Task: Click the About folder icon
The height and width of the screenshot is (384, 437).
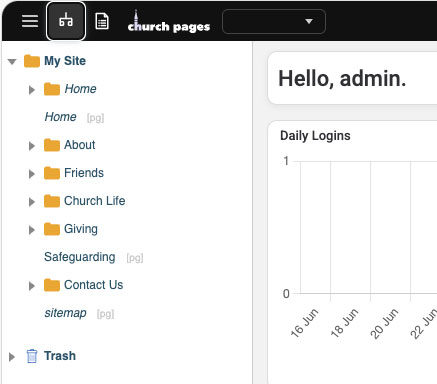Action: pos(52,145)
